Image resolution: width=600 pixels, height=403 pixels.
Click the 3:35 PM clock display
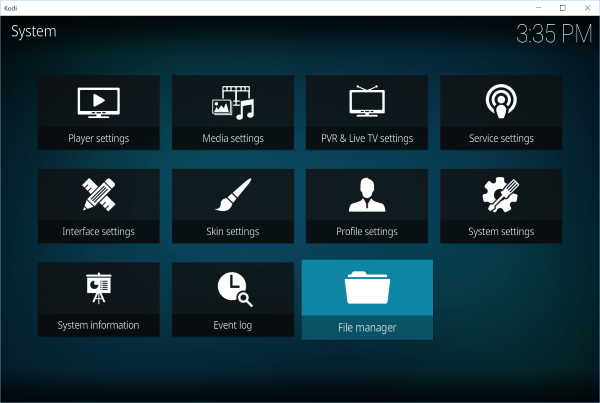pos(553,35)
